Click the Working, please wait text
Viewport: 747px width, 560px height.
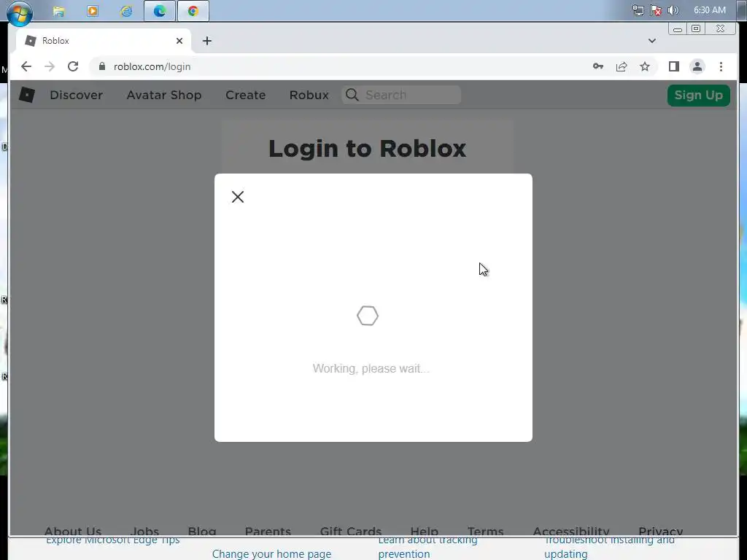(x=371, y=368)
